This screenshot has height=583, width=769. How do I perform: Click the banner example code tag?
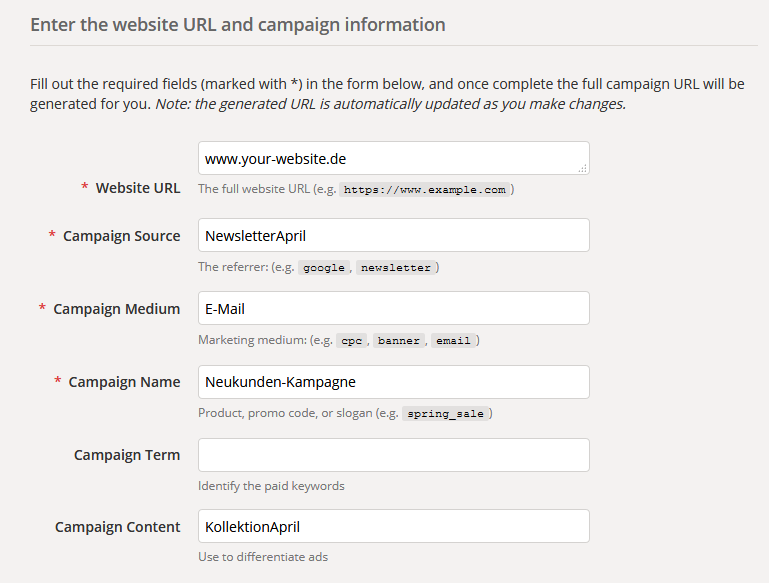click(399, 341)
